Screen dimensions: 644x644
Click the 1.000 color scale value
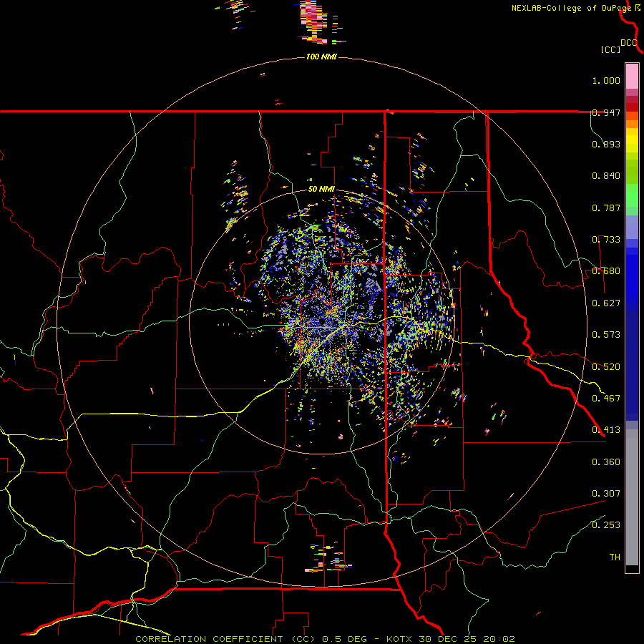pos(606,80)
